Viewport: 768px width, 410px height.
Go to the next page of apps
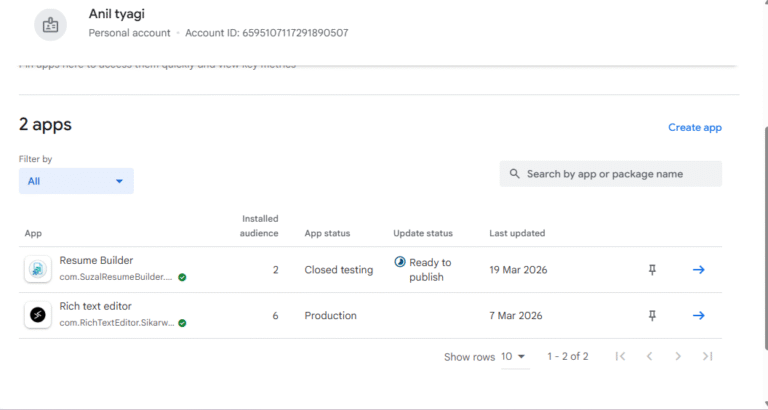[678, 356]
